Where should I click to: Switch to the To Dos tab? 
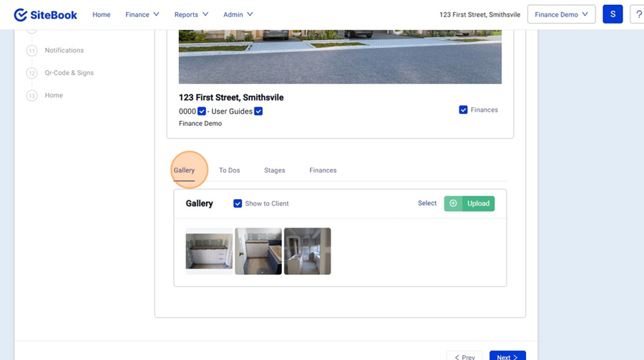point(229,170)
